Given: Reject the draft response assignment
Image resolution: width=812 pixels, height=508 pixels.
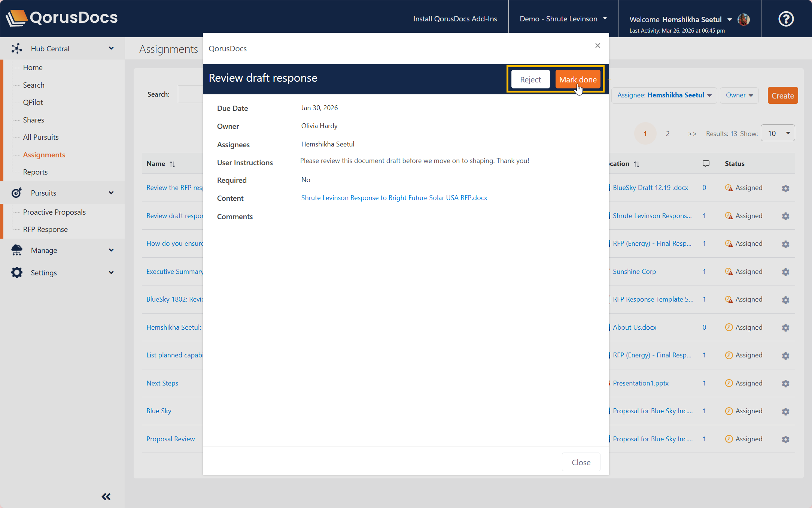Looking at the screenshot, I should pyautogui.click(x=530, y=79).
